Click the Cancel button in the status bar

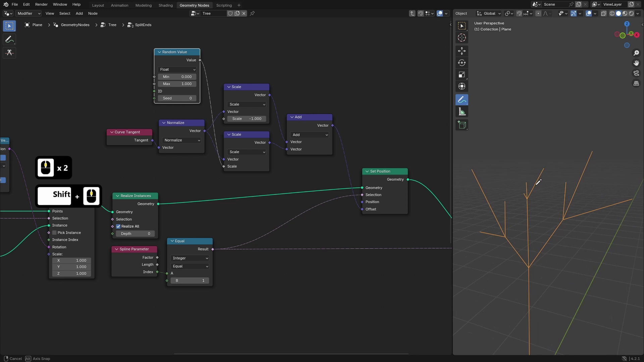15,358
